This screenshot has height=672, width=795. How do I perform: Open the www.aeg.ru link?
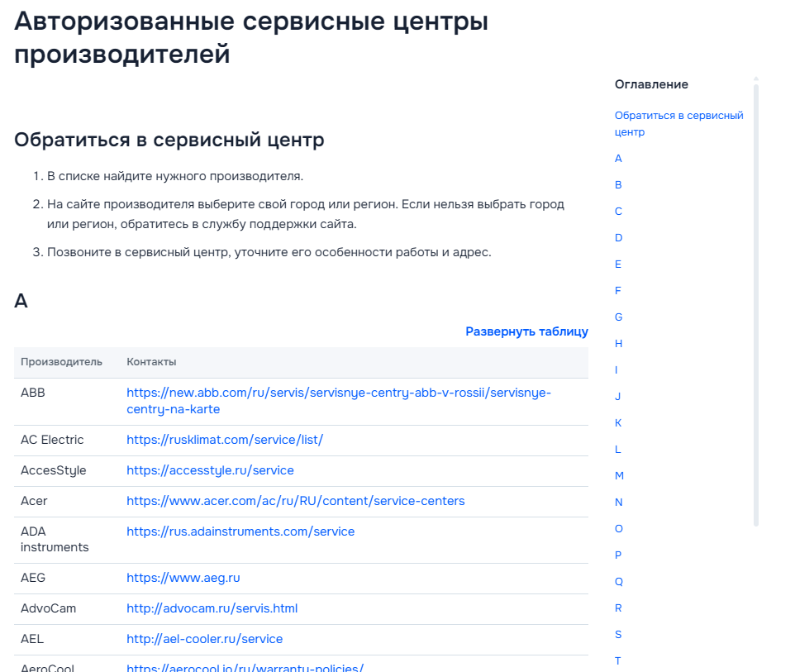pyautogui.click(x=183, y=578)
